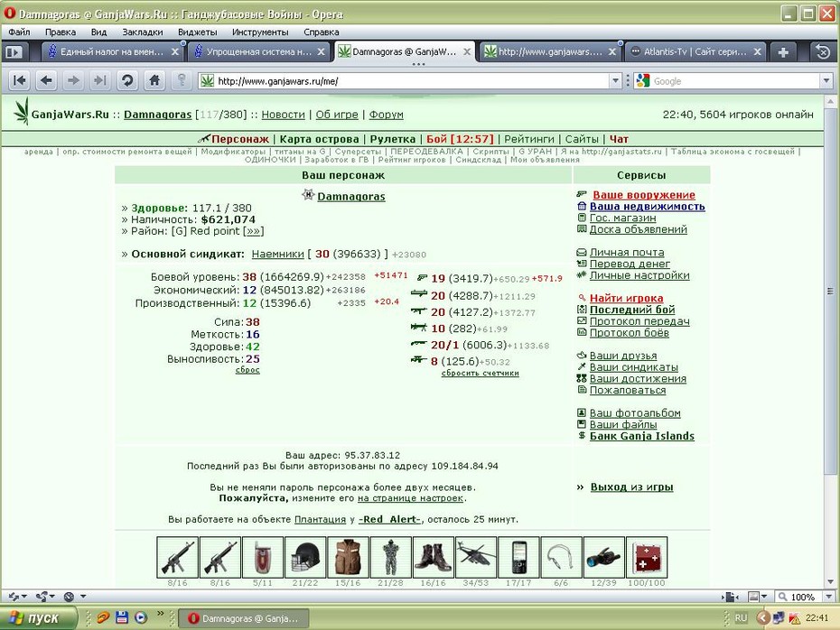The height and width of the screenshot is (630, 840).
Task: Open a new tab with plus button
Action: point(783,52)
